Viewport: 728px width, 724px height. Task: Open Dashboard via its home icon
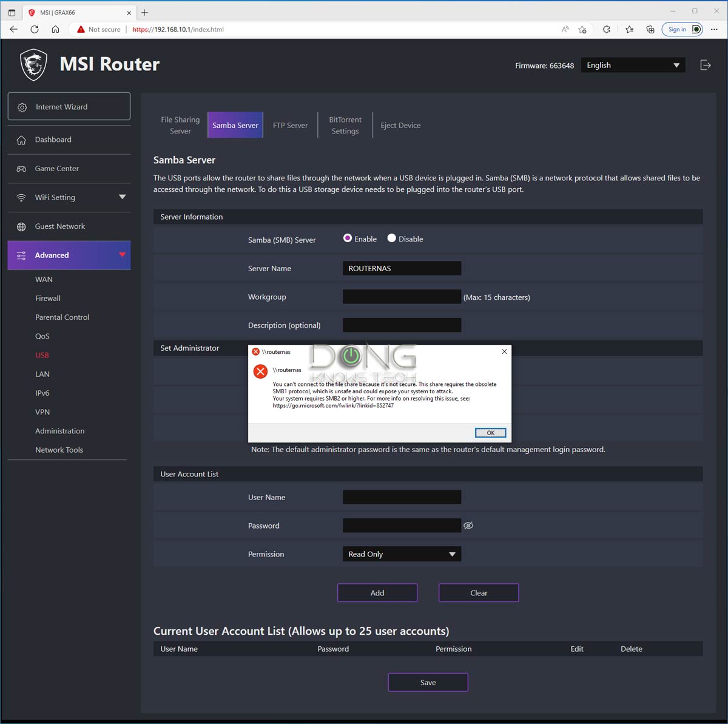[21, 140]
